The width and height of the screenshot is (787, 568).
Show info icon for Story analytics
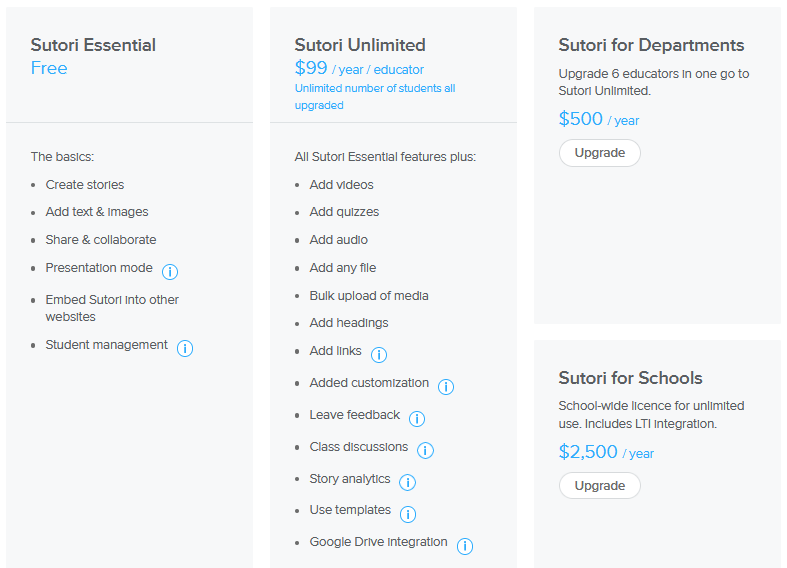click(x=407, y=482)
